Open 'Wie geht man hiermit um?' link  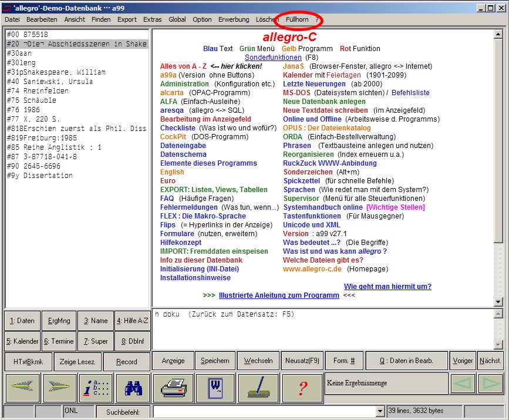pos(387,287)
